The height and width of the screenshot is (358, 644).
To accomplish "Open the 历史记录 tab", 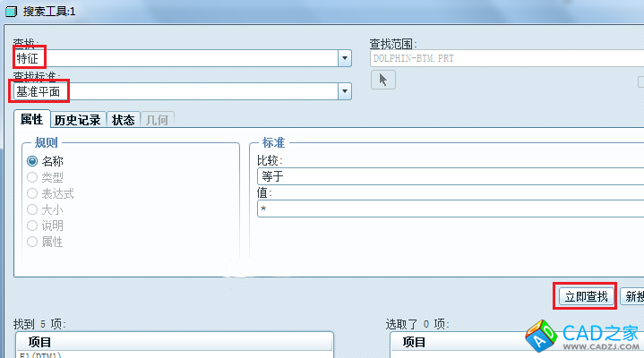I will [77, 120].
